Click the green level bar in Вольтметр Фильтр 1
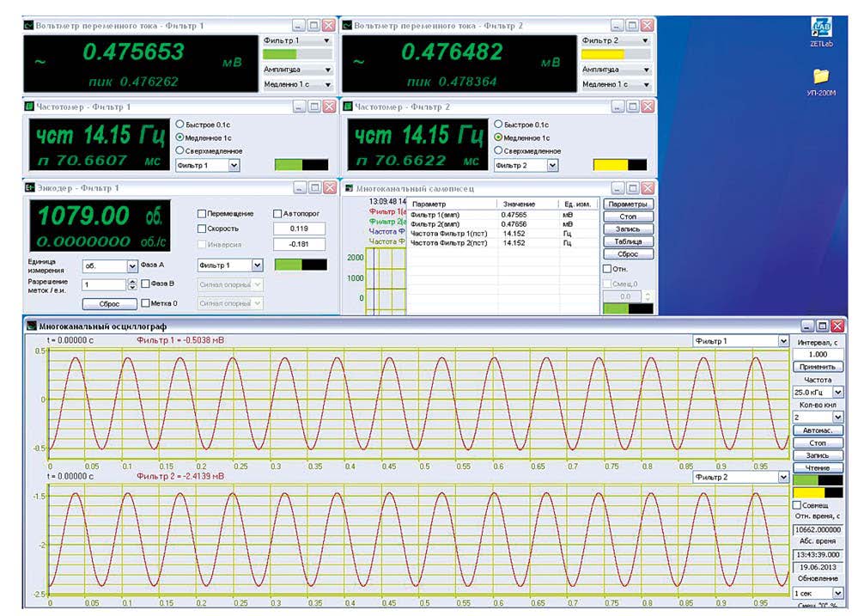Image resolution: width=864 pixels, height=616 pixels. coord(297,54)
